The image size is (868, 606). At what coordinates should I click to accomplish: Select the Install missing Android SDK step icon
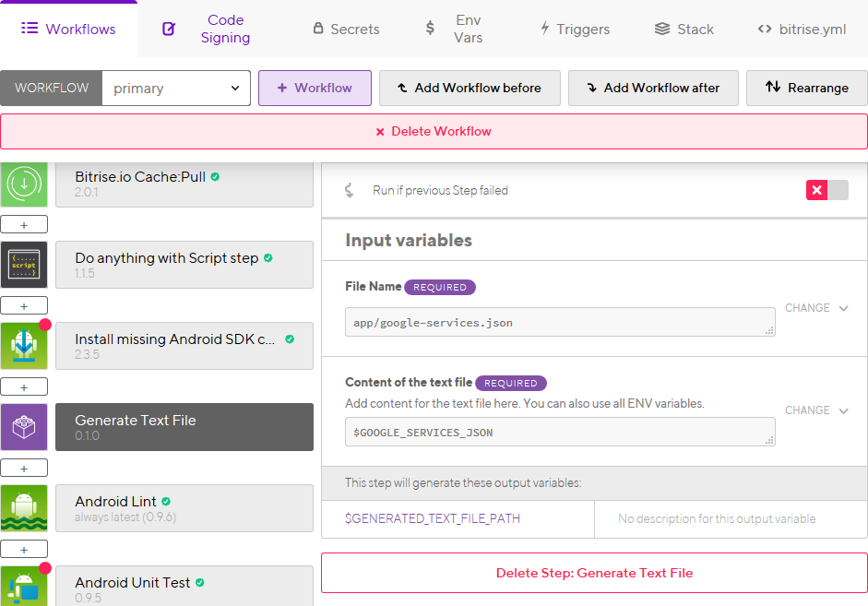point(24,346)
